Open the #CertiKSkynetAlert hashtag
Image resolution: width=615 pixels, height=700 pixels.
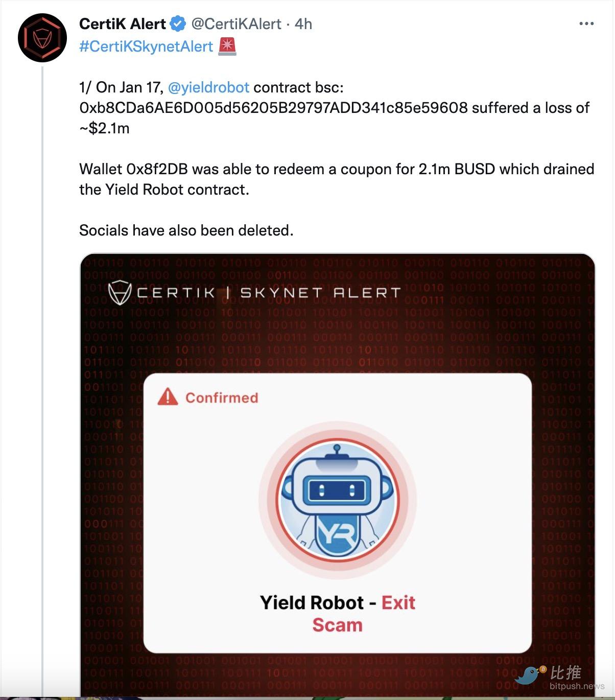pos(146,46)
